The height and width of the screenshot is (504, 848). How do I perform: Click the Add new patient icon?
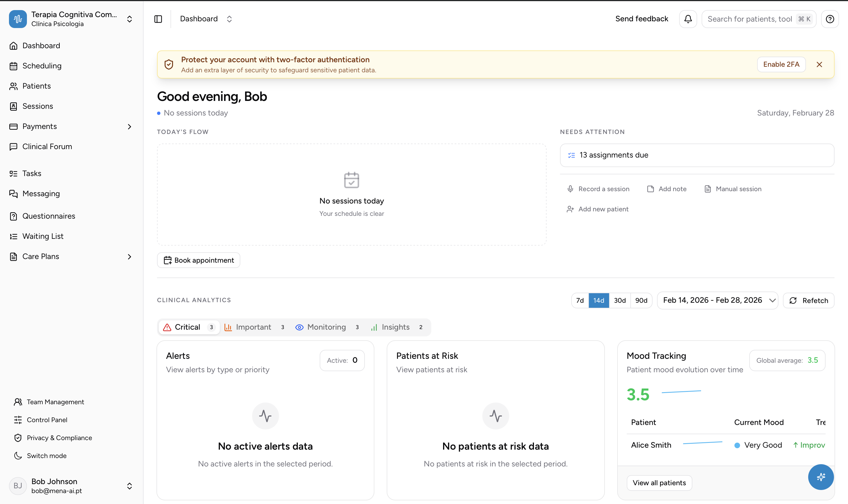point(570,209)
